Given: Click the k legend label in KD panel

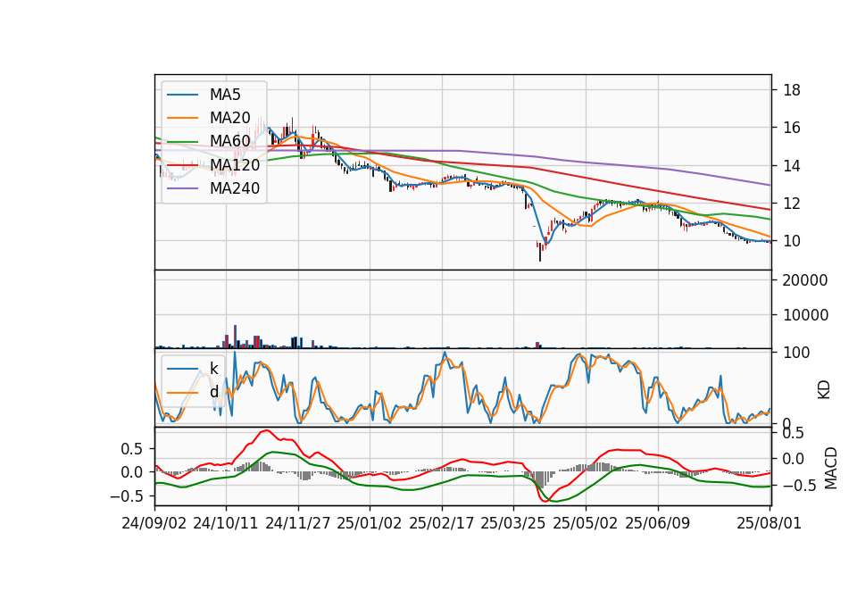Looking at the screenshot, I should click(213, 369).
